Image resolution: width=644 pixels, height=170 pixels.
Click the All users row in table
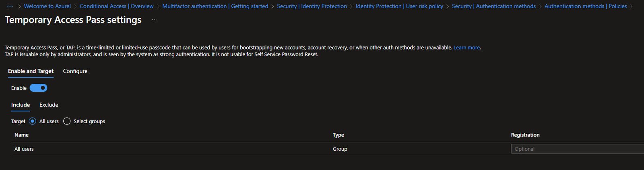[x=24, y=149]
